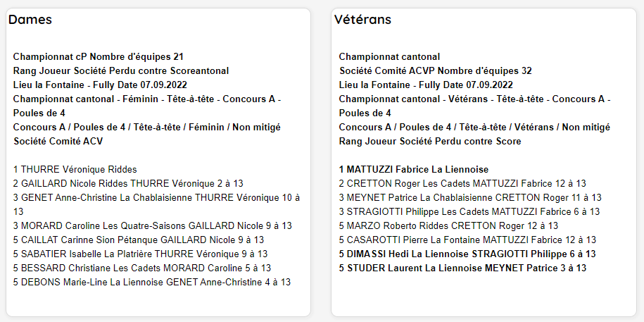This screenshot has width=644, height=322.
Task: Click the Championnat cP Nombre d'équipes 21 line
Action: (98, 57)
